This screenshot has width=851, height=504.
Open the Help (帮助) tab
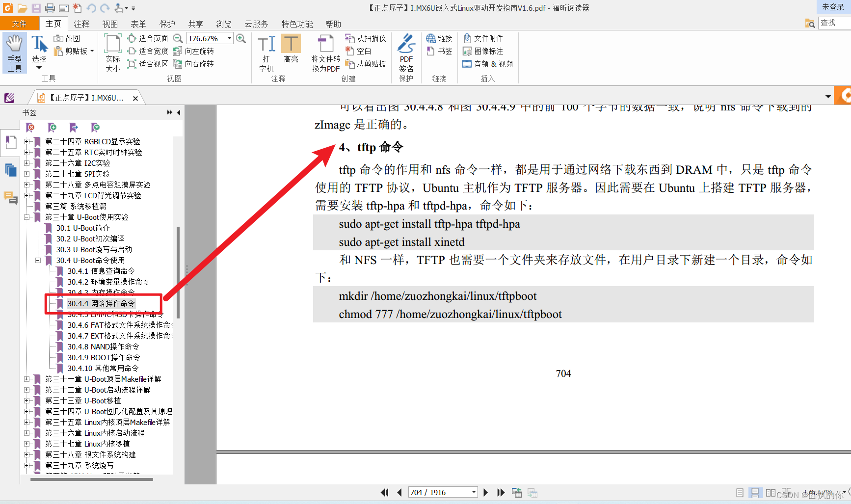click(x=333, y=24)
